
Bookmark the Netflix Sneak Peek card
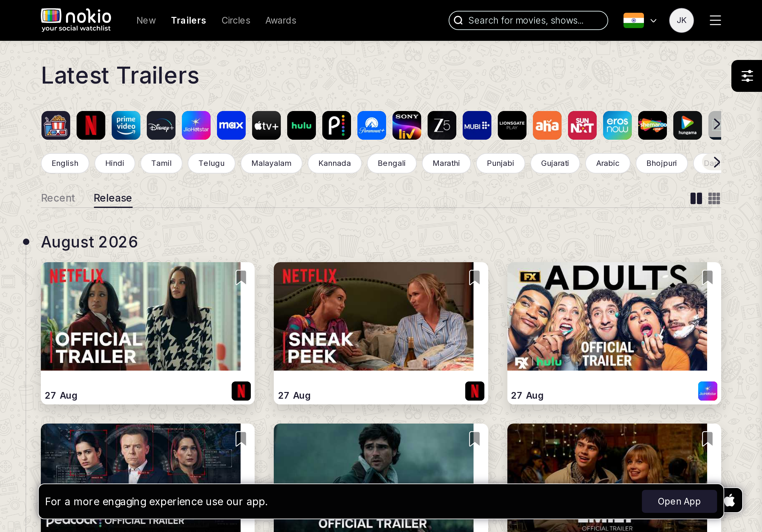[x=474, y=277]
